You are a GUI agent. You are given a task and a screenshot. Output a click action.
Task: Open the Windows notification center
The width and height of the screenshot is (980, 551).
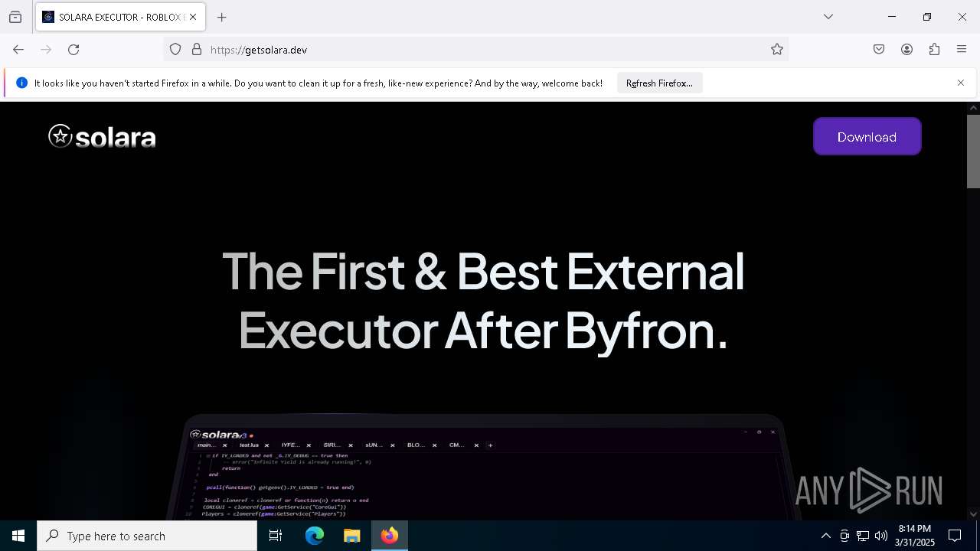click(x=955, y=536)
